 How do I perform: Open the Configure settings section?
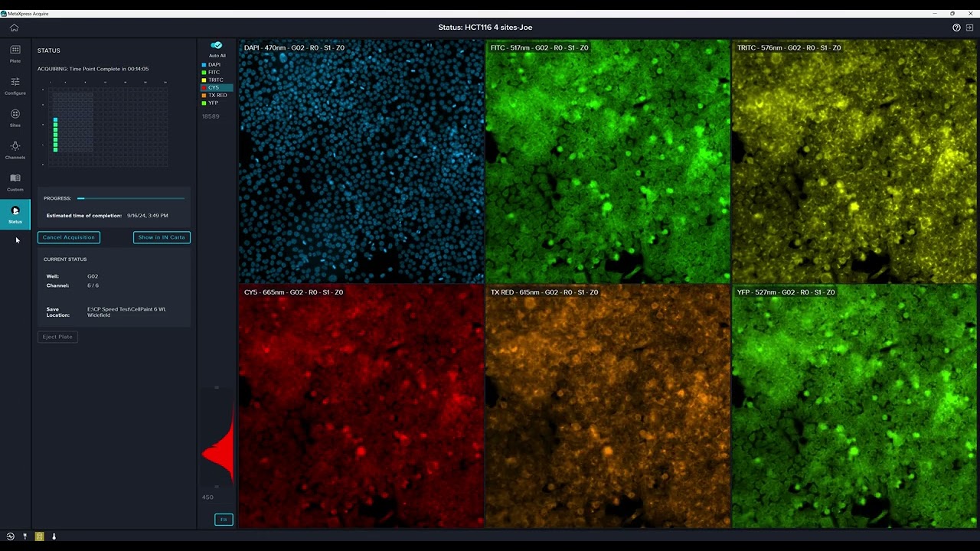15,86
